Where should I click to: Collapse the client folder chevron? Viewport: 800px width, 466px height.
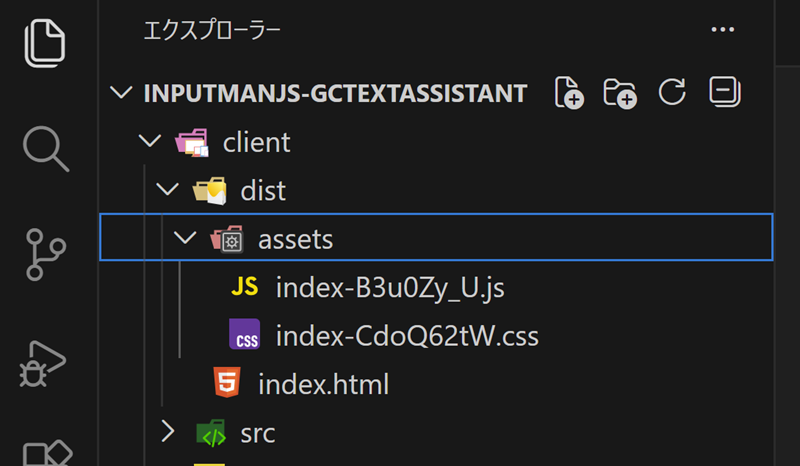(x=150, y=140)
